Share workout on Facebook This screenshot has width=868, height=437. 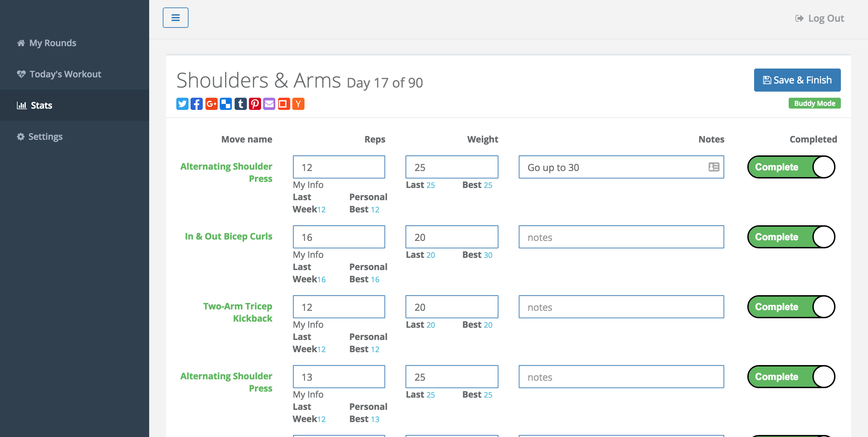tap(197, 104)
